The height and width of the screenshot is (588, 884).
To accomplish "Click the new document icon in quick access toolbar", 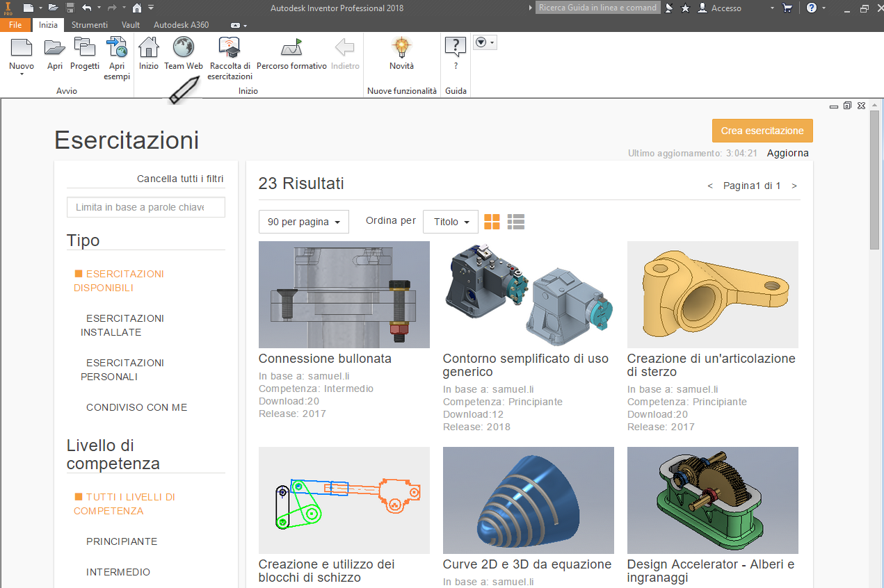I will (28, 8).
